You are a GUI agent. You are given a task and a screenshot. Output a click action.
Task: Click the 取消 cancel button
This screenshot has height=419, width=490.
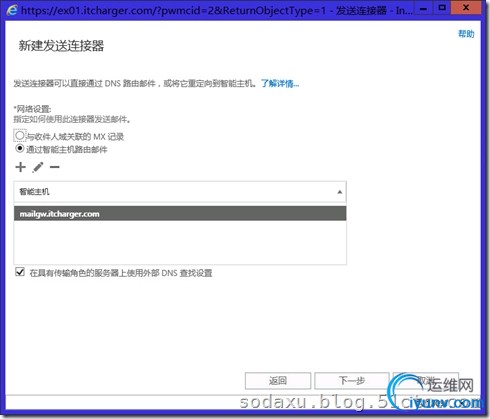[x=426, y=381]
